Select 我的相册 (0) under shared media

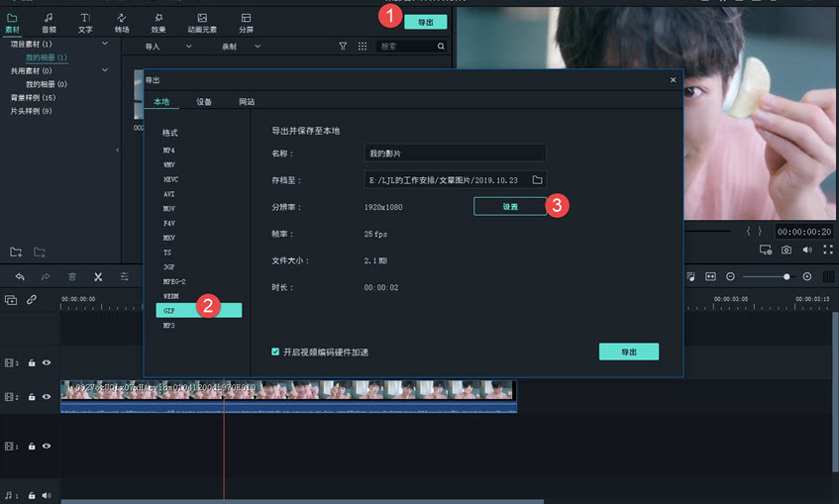[x=47, y=84]
